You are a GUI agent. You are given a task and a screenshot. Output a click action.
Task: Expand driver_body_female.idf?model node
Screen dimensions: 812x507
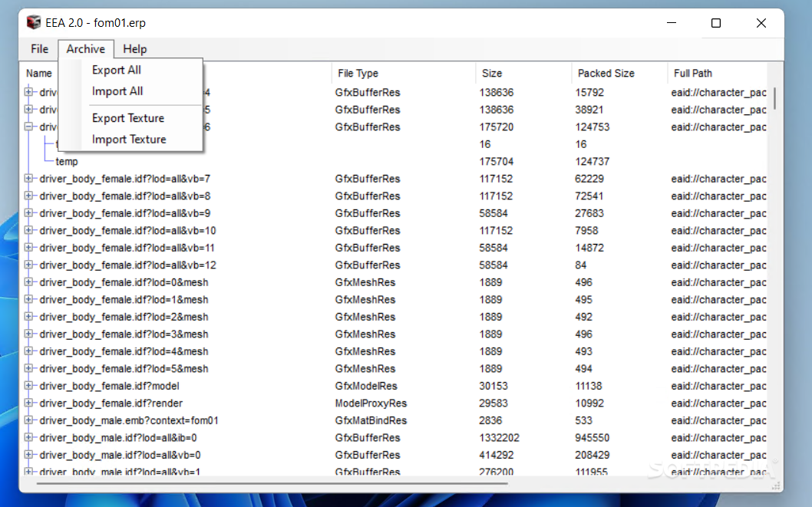pyautogui.click(x=28, y=385)
